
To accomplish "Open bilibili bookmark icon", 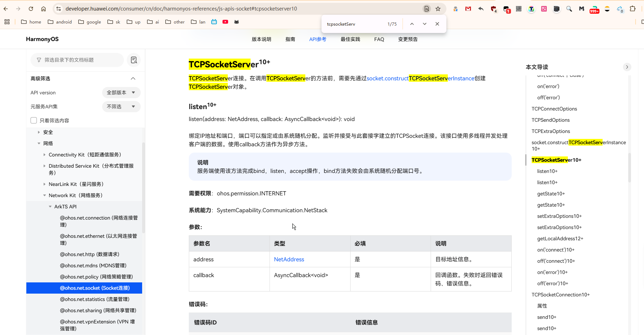I will 214,22.
